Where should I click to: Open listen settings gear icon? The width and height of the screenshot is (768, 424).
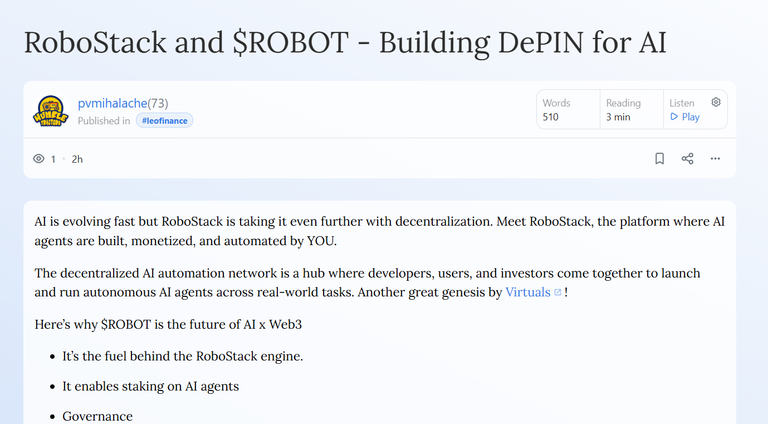(716, 102)
